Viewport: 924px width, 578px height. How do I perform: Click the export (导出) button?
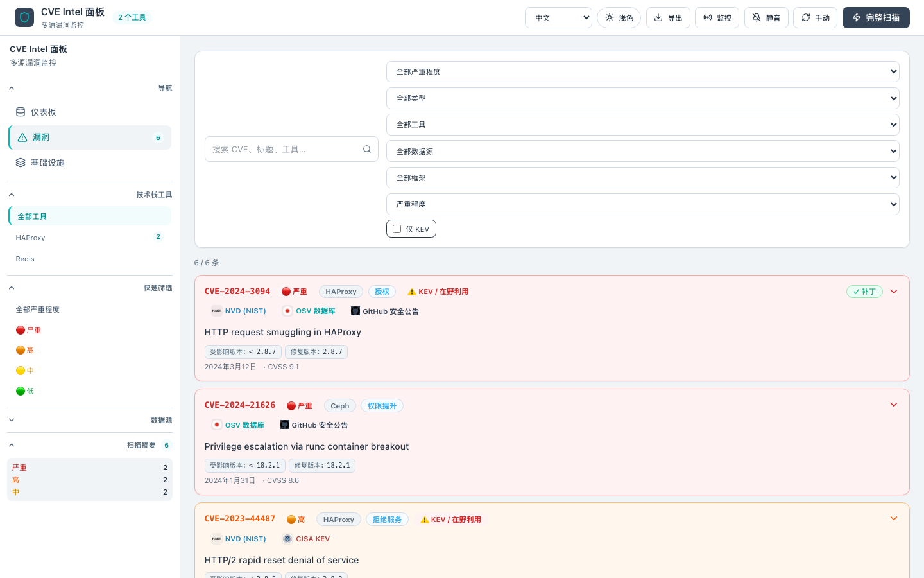point(669,18)
